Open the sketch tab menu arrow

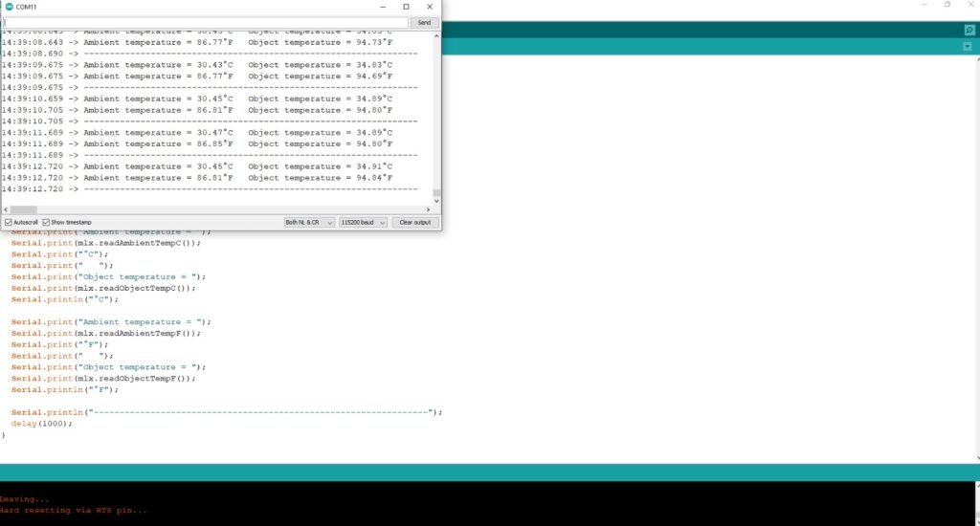[969, 47]
